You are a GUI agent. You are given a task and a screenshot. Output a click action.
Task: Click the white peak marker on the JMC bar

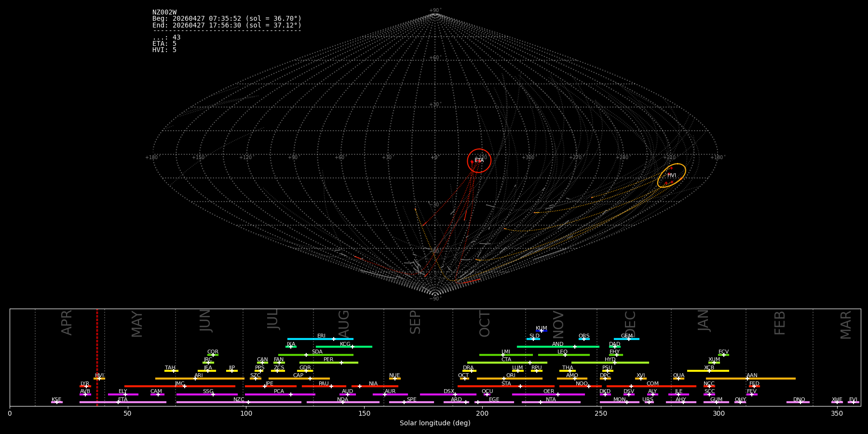click(185, 386)
